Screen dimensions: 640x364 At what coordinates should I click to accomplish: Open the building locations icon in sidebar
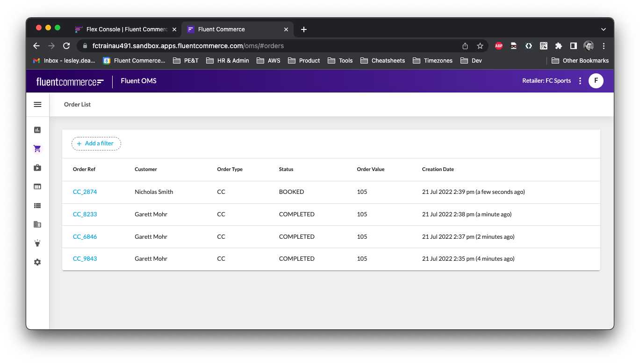37,224
